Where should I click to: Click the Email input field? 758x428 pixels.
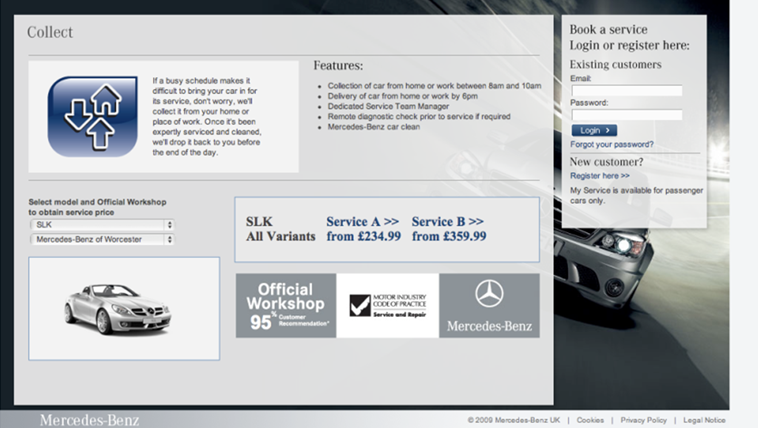(x=626, y=91)
